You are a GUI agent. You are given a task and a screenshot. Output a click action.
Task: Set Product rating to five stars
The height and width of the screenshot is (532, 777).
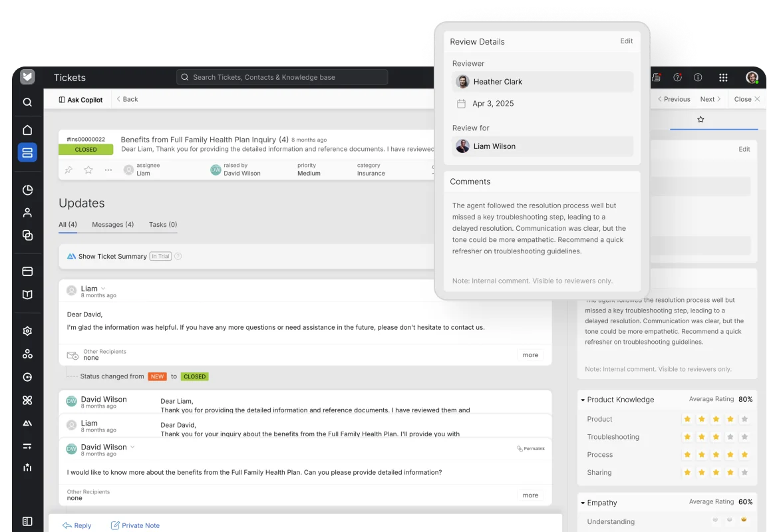pos(744,419)
